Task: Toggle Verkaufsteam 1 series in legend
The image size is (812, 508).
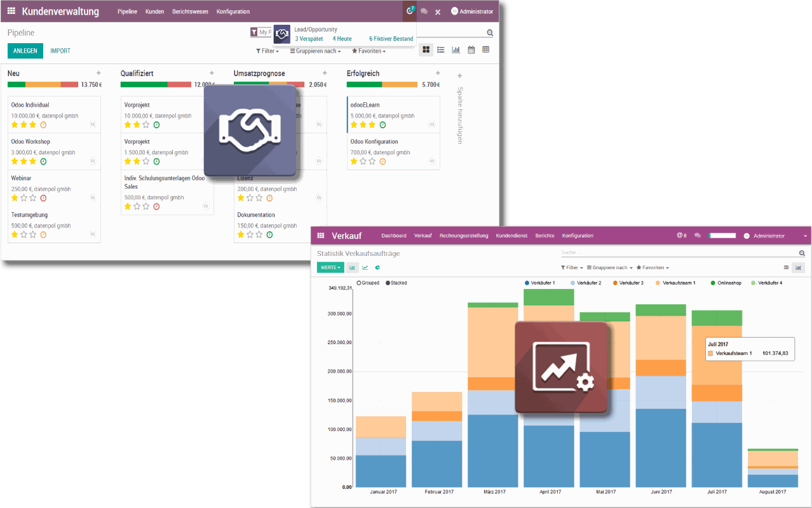Action: click(x=675, y=283)
